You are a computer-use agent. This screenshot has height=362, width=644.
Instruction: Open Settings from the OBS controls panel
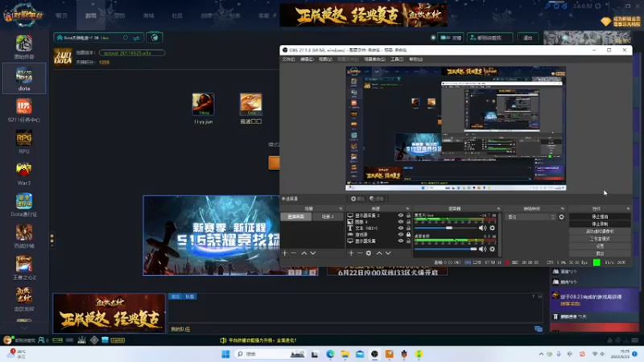[x=600, y=246]
